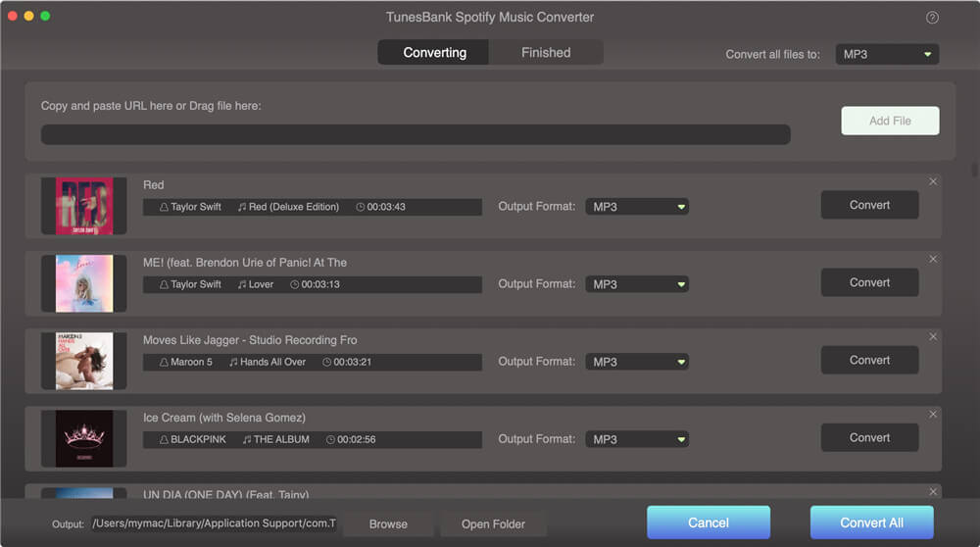Convert the Moves Like Jagger track
This screenshot has height=547, width=980.
click(x=869, y=360)
